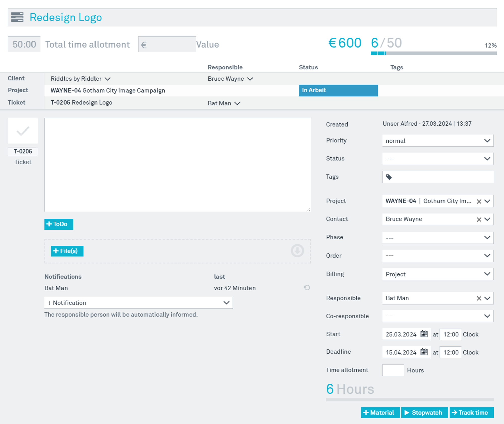Expand the Bat Man dropdown in Ticket row
This screenshot has width=504, height=424.
(x=237, y=103)
